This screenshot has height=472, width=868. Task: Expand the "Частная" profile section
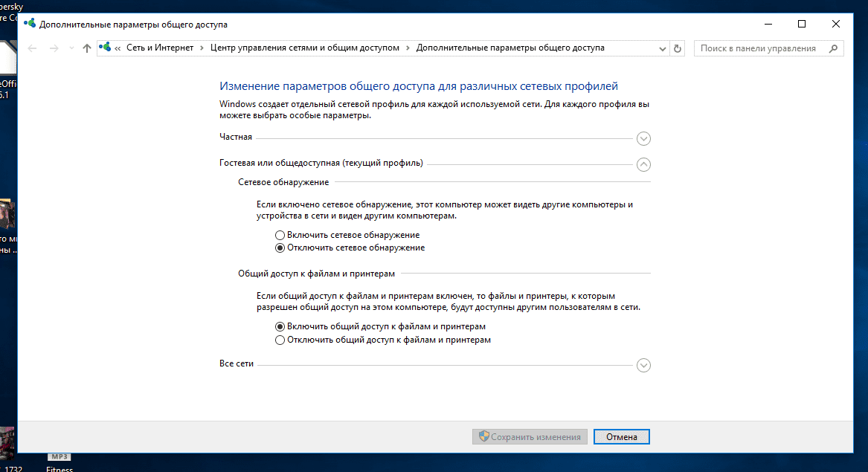point(643,138)
